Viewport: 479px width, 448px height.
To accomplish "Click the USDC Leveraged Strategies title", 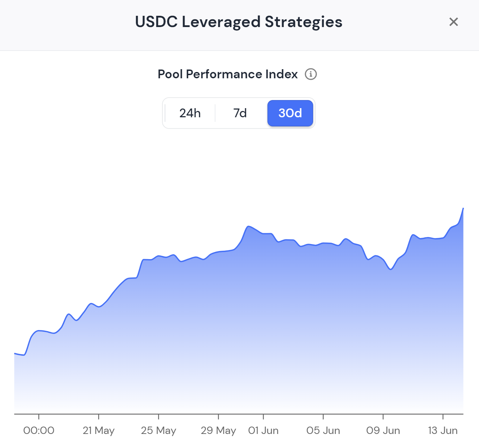I will pyautogui.click(x=239, y=22).
